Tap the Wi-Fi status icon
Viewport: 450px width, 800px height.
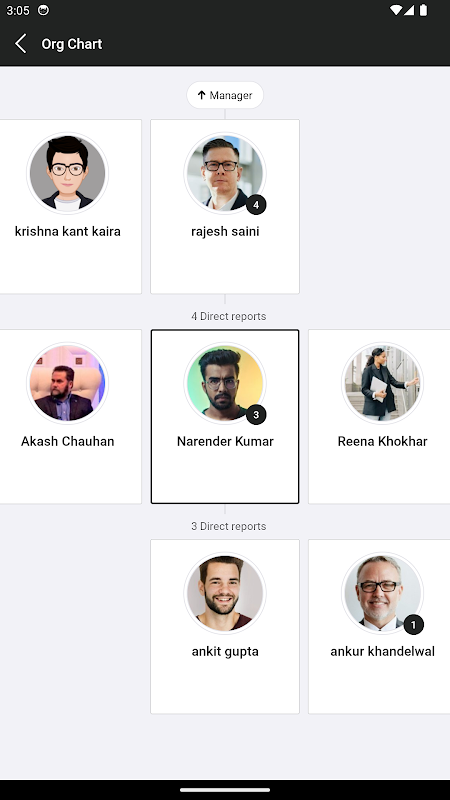tap(395, 10)
